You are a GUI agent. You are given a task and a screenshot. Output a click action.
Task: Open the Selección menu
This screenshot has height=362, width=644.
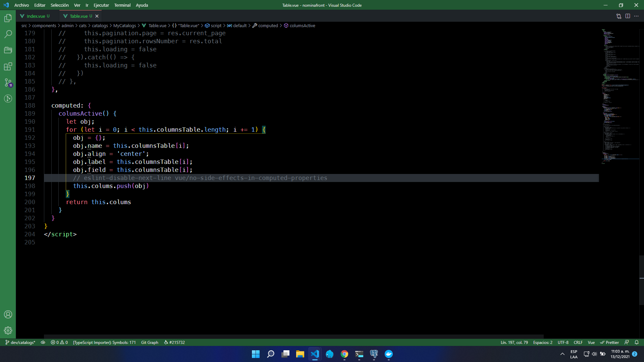[59, 5]
